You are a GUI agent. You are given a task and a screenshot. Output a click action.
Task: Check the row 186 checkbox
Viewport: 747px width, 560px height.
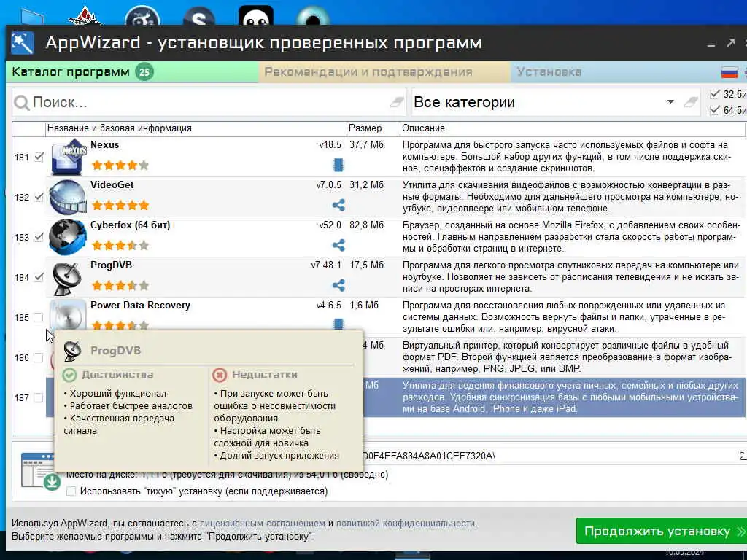pos(39,357)
